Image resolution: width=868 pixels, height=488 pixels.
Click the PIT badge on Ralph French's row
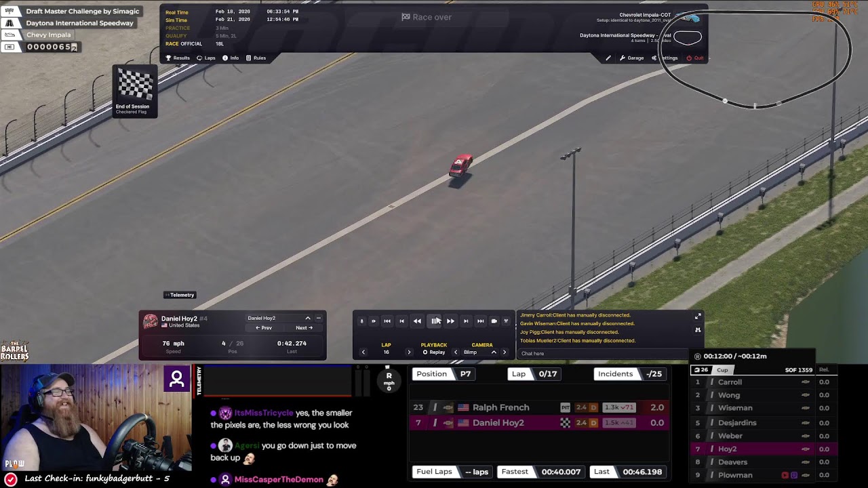(566, 407)
